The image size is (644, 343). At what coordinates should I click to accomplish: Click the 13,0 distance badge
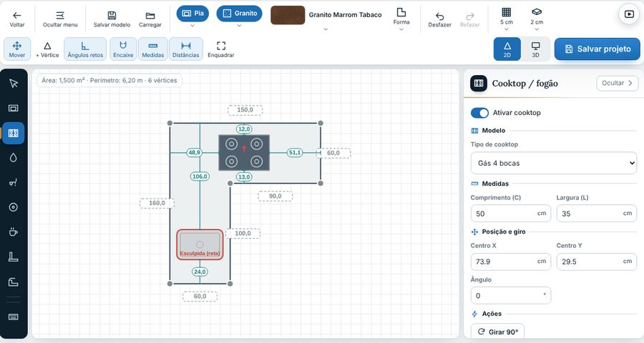[244, 177]
